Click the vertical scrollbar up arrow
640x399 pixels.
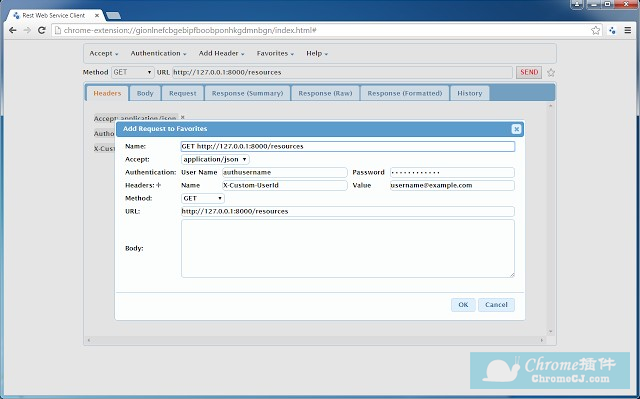pyautogui.click(x=551, y=106)
